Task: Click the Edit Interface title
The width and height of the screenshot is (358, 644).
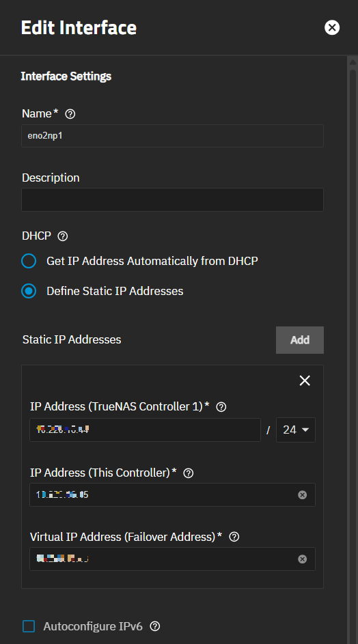Action: pos(79,28)
